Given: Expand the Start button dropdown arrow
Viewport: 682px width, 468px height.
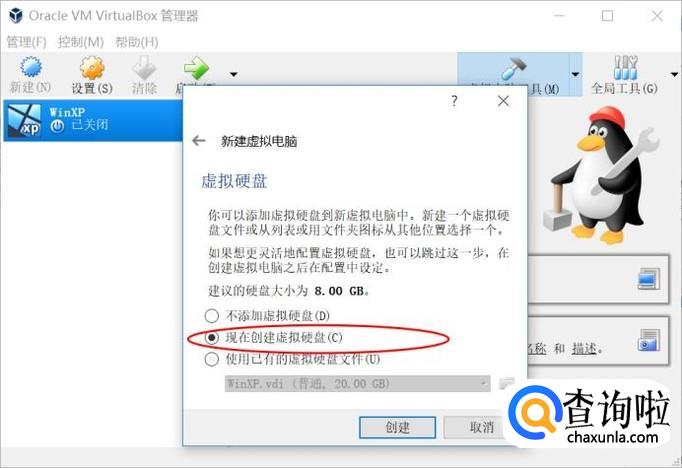Looking at the screenshot, I should tap(234, 74).
